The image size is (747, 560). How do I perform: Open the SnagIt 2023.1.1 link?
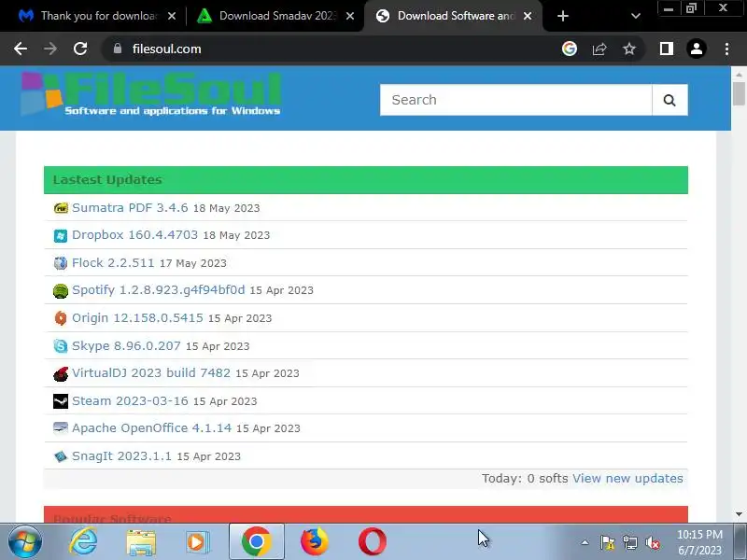click(121, 456)
